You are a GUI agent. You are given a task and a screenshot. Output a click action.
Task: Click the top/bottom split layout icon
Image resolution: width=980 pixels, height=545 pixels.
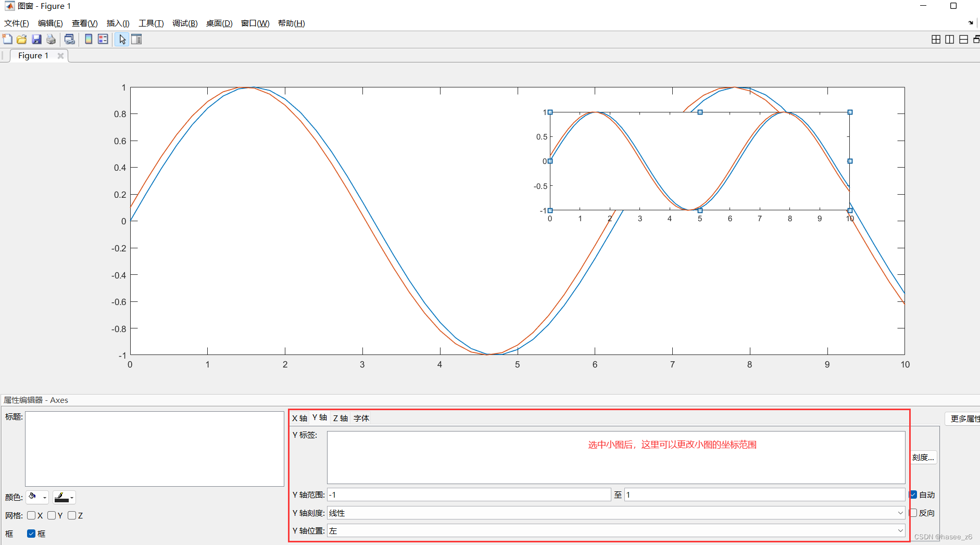point(964,40)
